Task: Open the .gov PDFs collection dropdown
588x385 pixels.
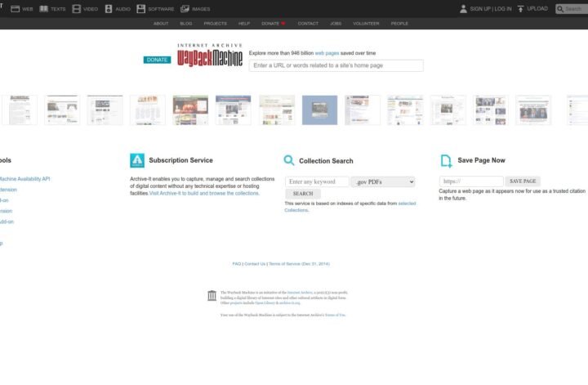Action: [x=383, y=182]
